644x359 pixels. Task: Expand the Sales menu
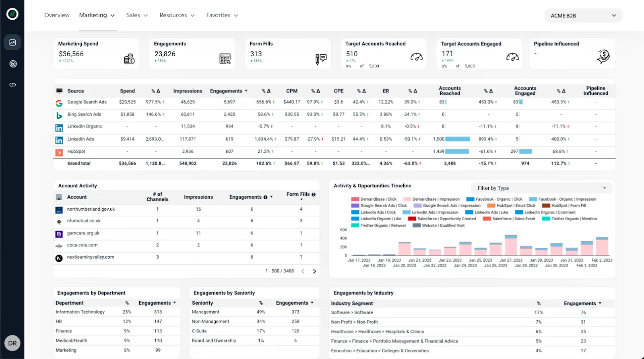point(137,15)
